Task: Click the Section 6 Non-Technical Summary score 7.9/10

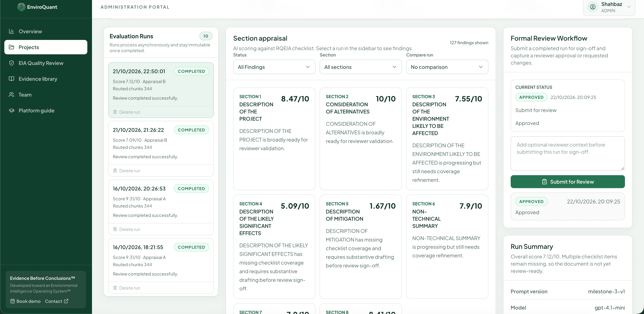Action: (x=470, y=206)
